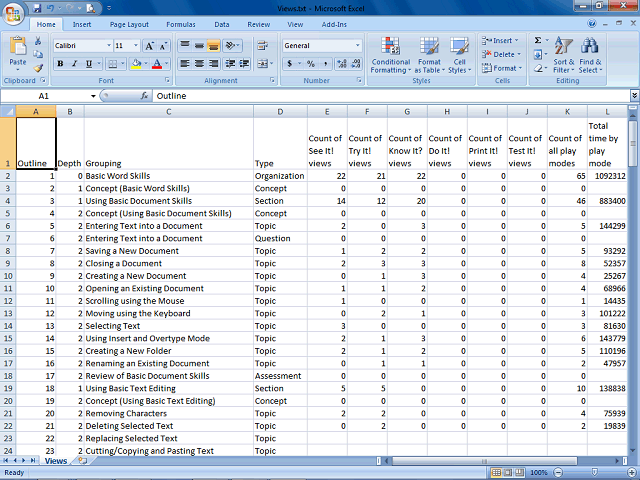This screenshot has width=640, height=480.
Task: Toggle Italic formatting
Action: click(74, 63)
